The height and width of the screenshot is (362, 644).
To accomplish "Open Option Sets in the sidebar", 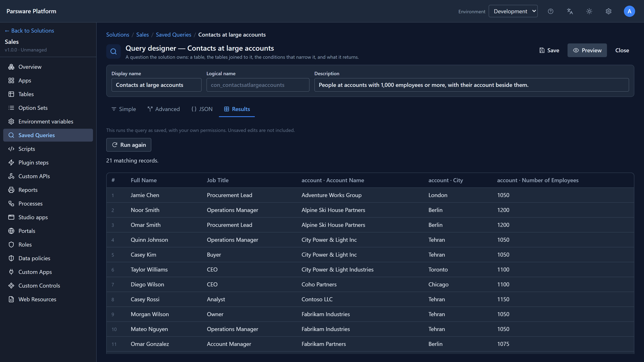I will (x=48, y=108).
